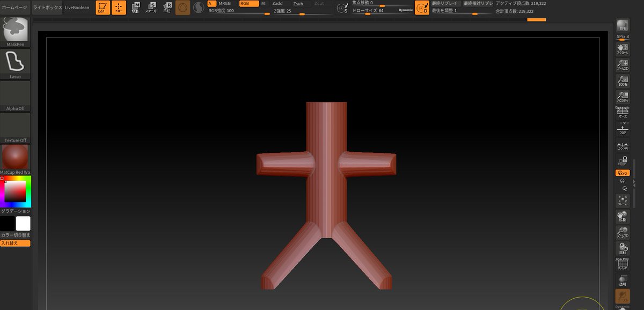This screenshot has height=310, width=644.
Task: Click the AC50% half-size icon
Action: pyautogui.click(x=623, y=97)
